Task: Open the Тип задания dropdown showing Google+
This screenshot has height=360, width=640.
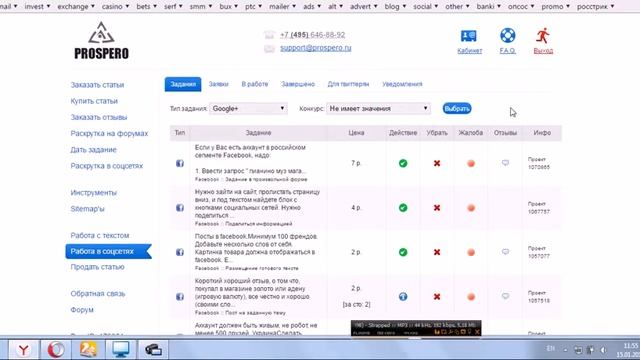Action: (248, 109)
